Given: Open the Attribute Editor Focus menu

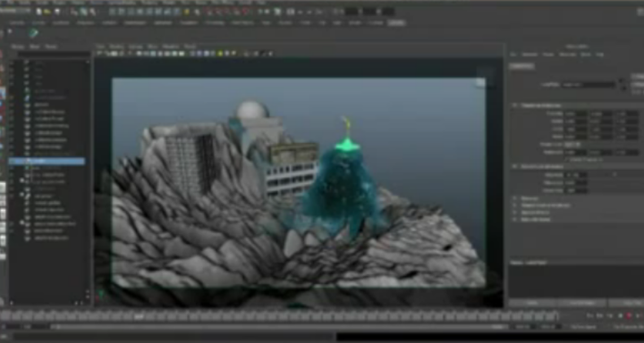Looking at the screenshot, I should [548, 54].
